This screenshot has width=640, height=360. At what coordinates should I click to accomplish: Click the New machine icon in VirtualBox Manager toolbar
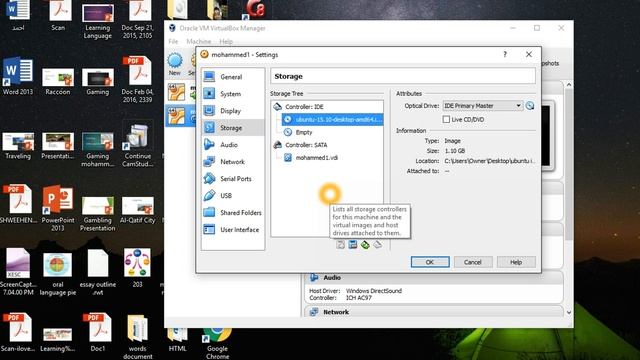pyautogui.click(x=175, y=64)
